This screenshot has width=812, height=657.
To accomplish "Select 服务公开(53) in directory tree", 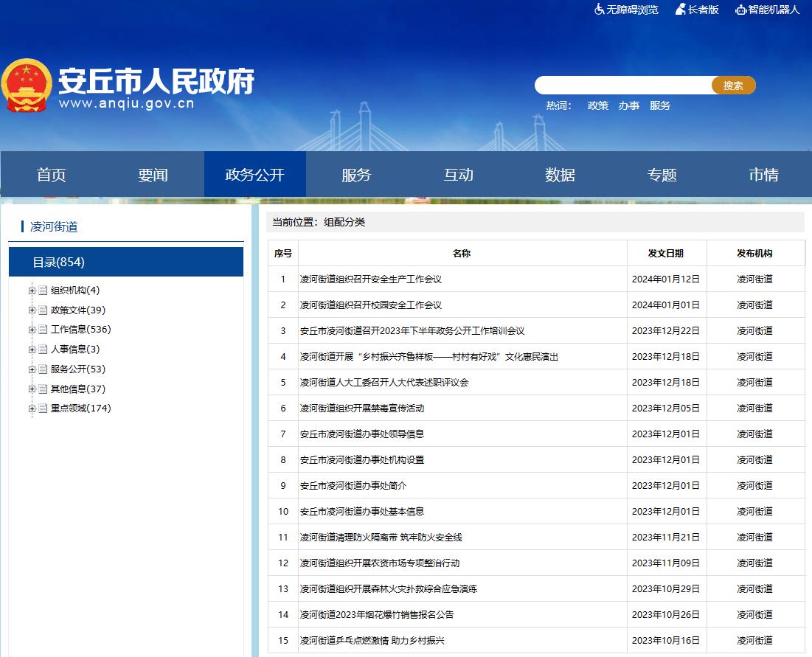I will click(x=77, y=369).
